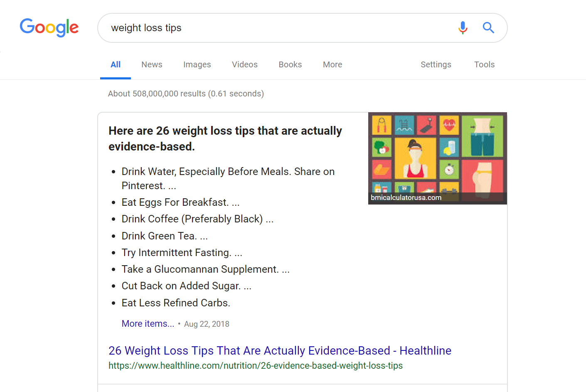Click More items to see remaining tips

[x=148, y=323]
